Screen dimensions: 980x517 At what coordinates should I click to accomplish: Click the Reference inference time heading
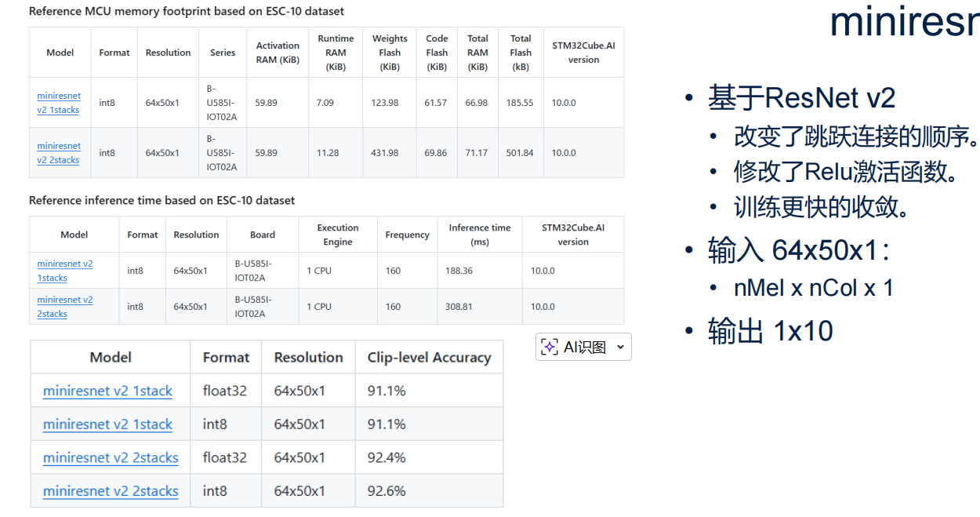click(x=162, y=201)
